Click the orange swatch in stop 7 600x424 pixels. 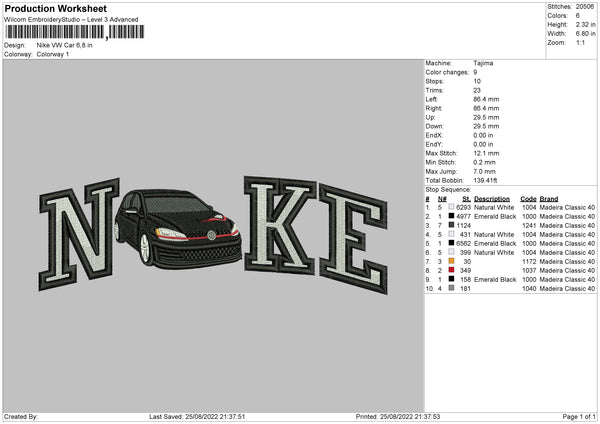click(x=451, y=261)
